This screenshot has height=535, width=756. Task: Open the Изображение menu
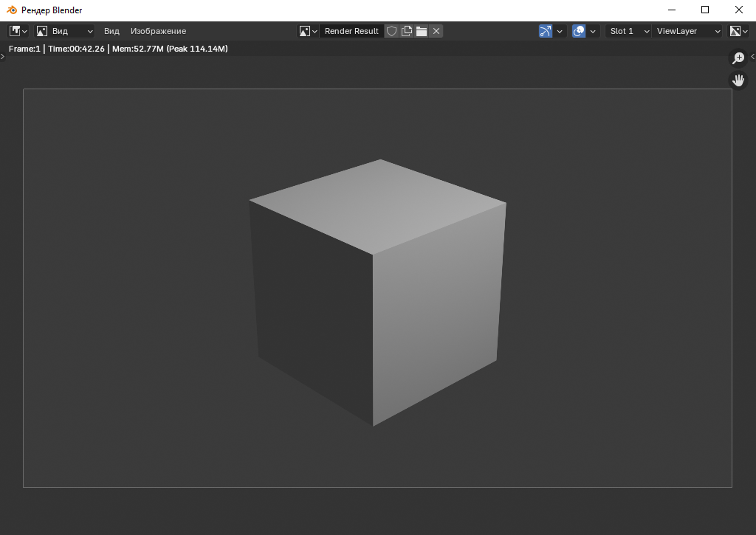[x=158, y=31]
